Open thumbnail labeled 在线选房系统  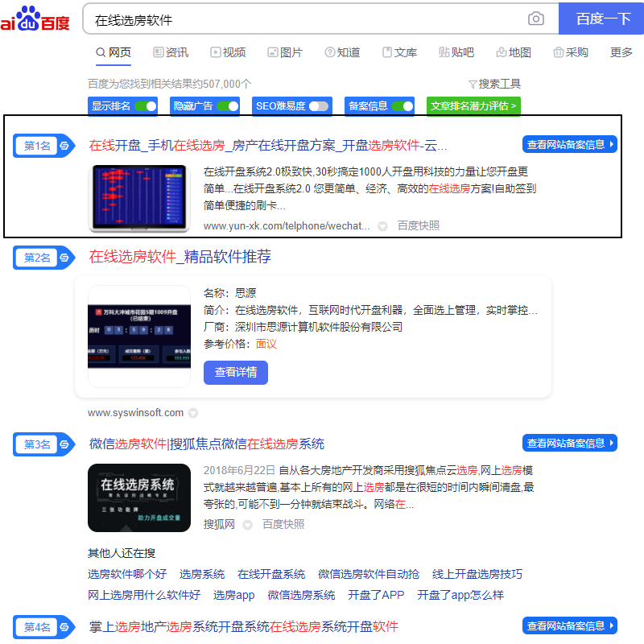(138, 497)
